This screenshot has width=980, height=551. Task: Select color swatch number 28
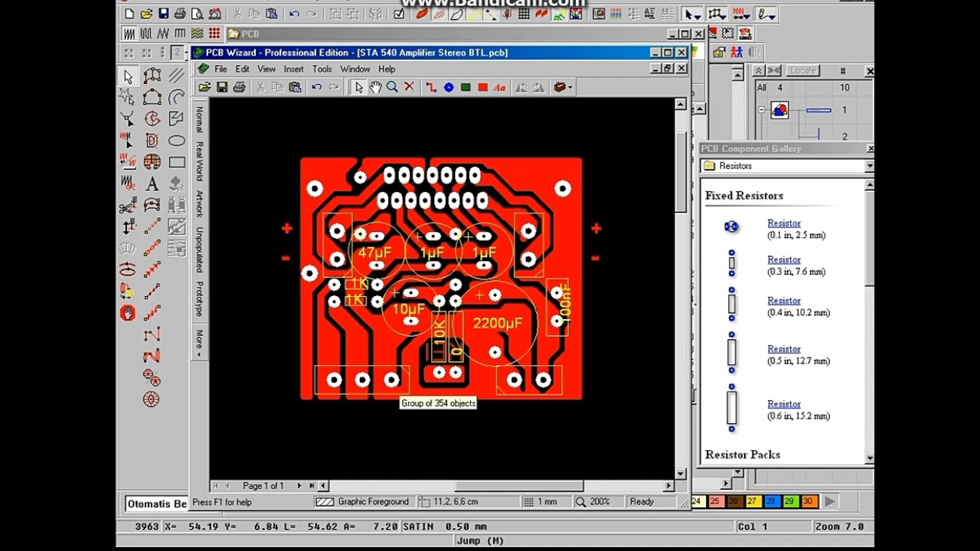point(770,501)
